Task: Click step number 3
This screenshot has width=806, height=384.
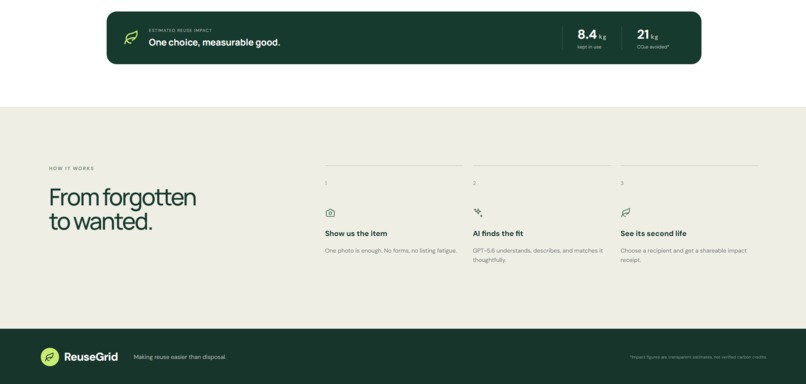Action: [x=622, y=183]
